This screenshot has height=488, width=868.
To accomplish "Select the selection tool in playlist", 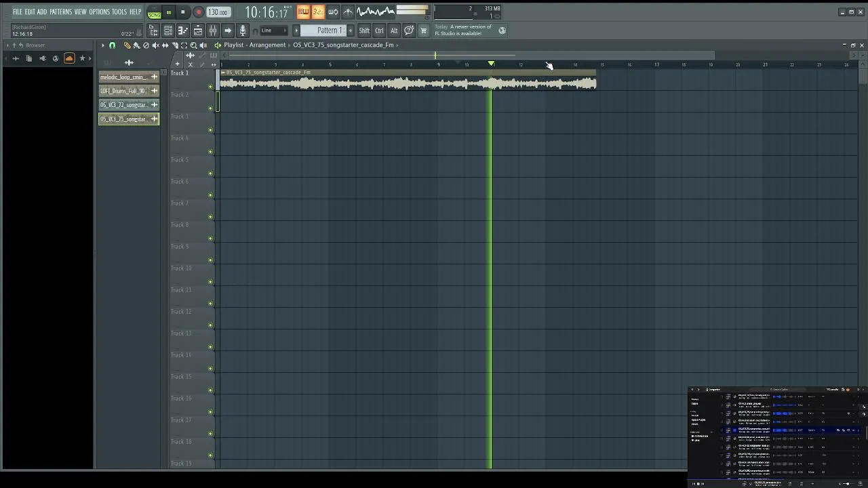I will coord(184,45).
